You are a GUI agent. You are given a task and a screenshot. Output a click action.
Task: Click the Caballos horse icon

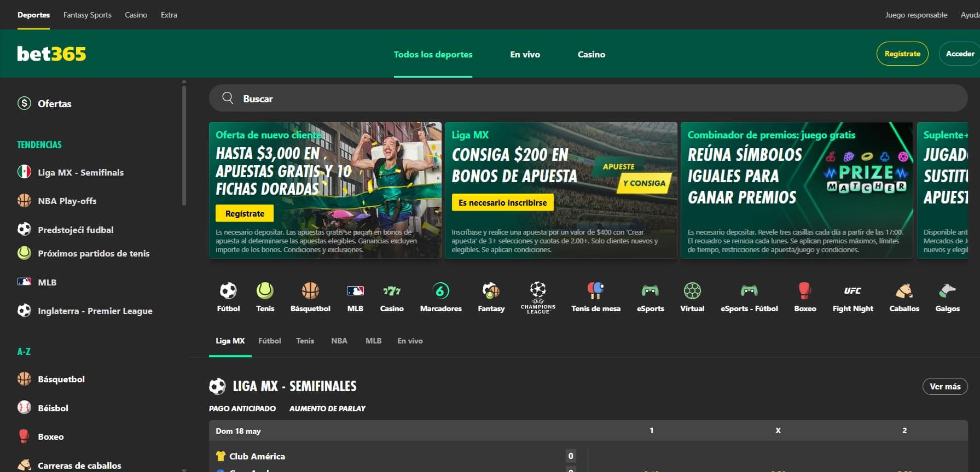coord(904,291)
